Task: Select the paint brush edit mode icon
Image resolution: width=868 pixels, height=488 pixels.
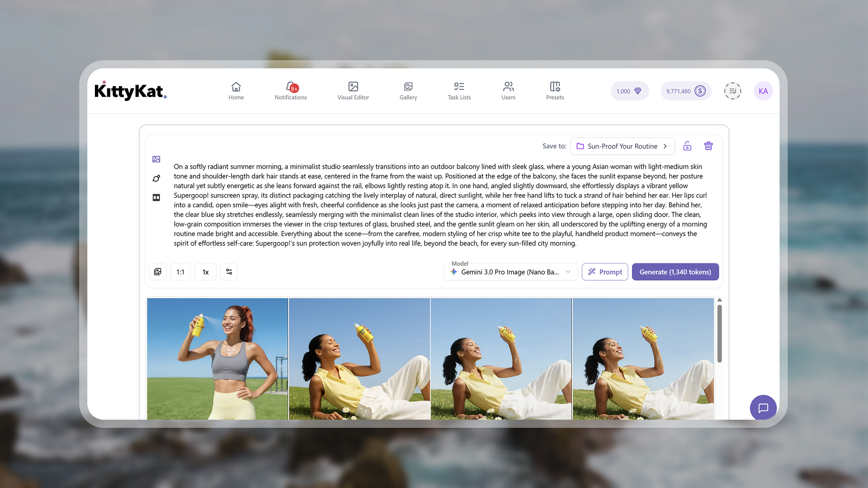Action: tap(156, 178)
